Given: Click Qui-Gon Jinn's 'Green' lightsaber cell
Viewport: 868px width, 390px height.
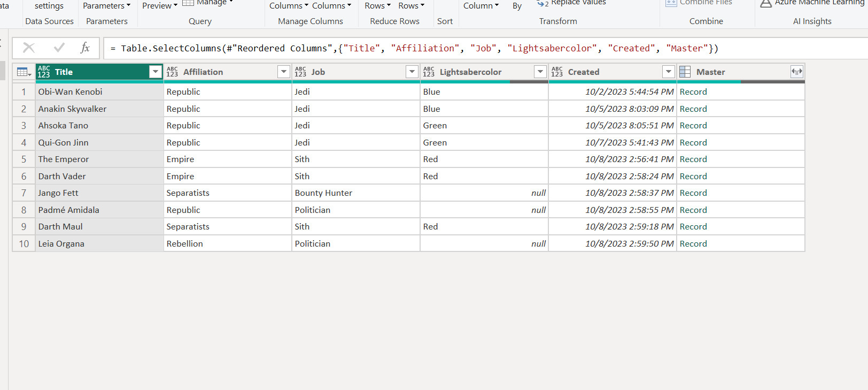Looking at the screenshot, I should pos(484,142).
